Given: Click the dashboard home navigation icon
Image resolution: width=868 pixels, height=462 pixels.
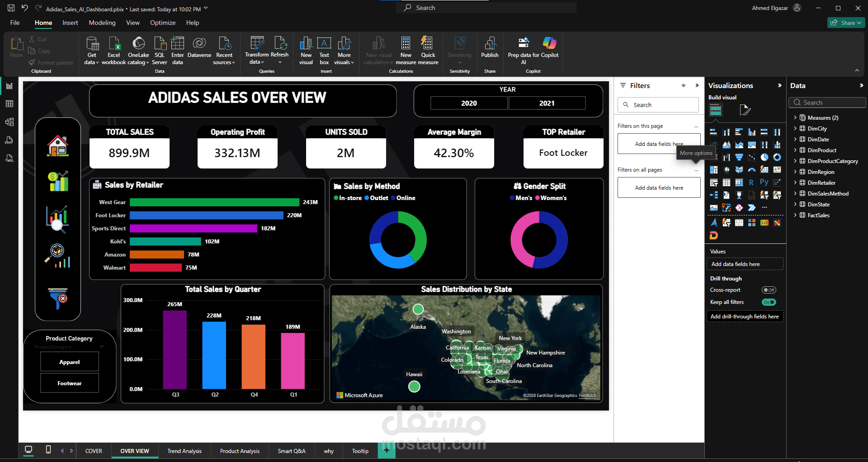Looking at the screenshot, I should pos(58,146).
